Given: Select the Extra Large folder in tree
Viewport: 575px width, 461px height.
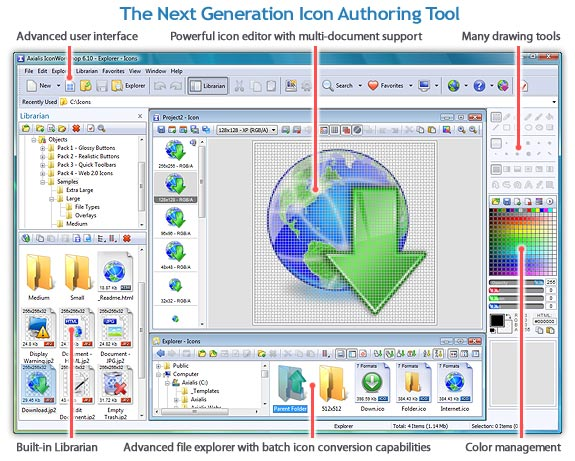Looking at the screenshot, I should (80, 190).
